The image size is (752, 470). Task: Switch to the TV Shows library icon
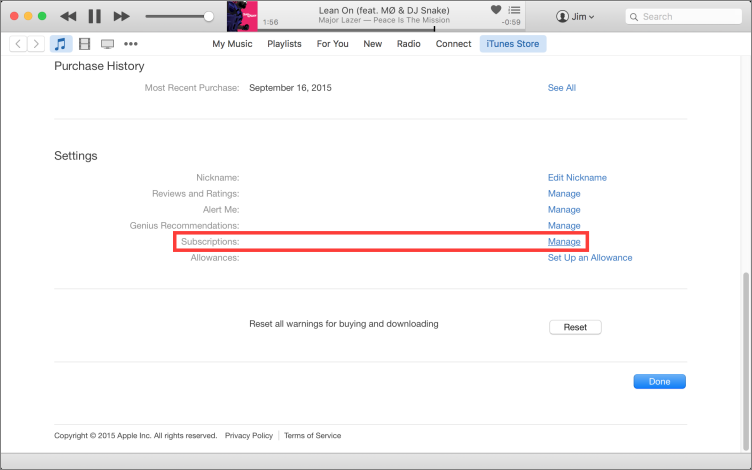pos(107,44)
